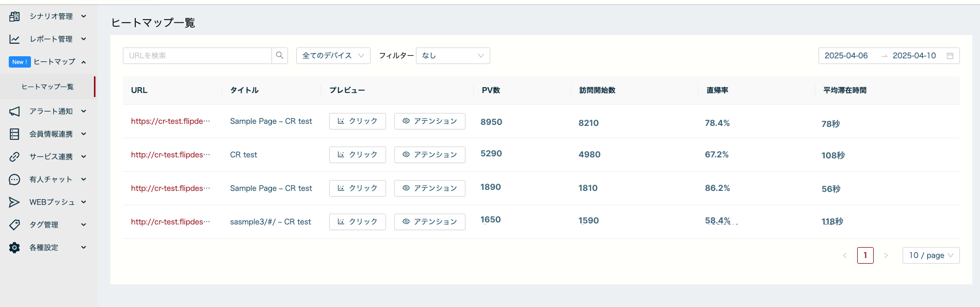Click the タグ管理 tag icon
Viewport: 980px width, 307px height.
[14, 225]
